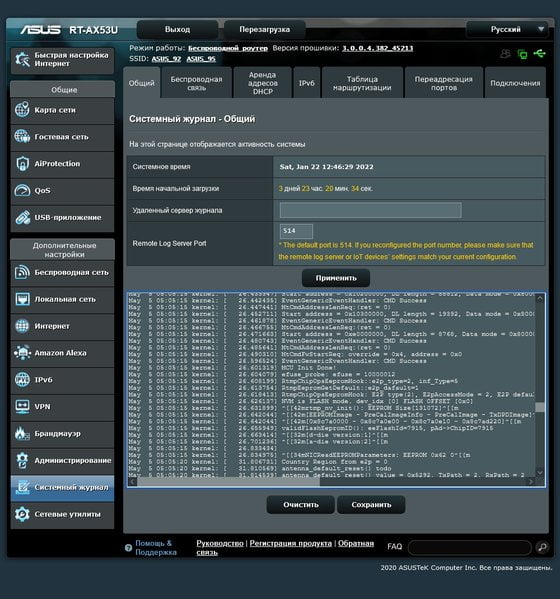This screenshot has width=560, height=599.
Task: Click the remote log server input field
Action: coord(371,210)
